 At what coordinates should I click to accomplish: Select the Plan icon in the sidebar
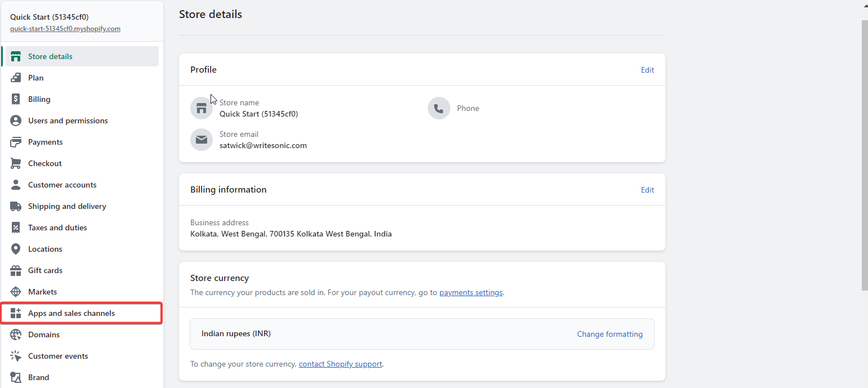[x=16, y=78]
